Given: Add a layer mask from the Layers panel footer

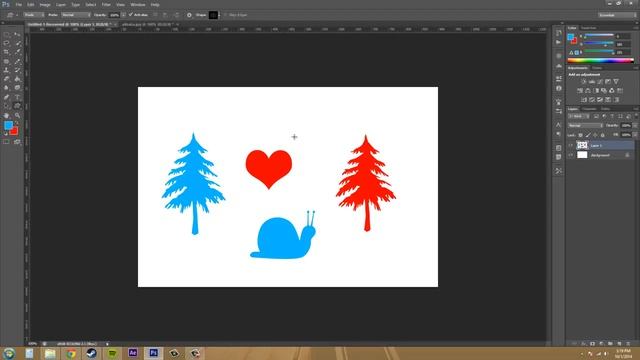Looking at the screenshot, I should 592,344.
